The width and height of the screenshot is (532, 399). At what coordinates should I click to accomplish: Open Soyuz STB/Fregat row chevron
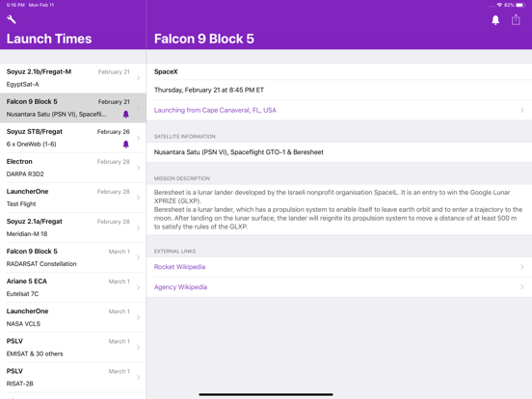click(x=139, y=138)
